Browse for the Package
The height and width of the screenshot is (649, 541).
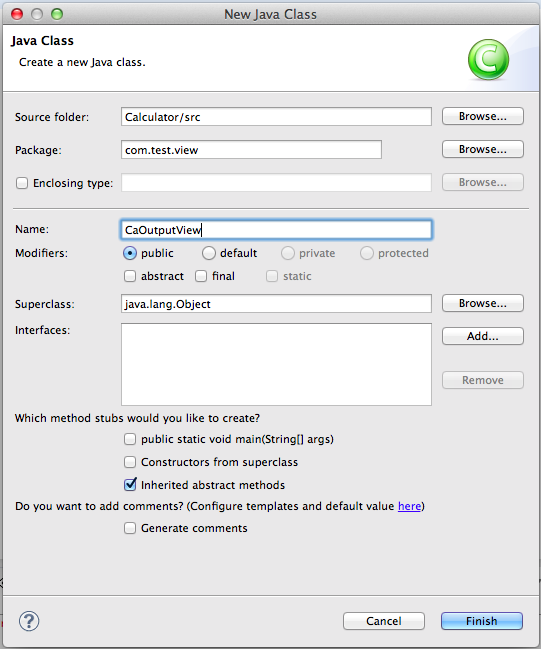pyautogui.click(x=483, y=149)
